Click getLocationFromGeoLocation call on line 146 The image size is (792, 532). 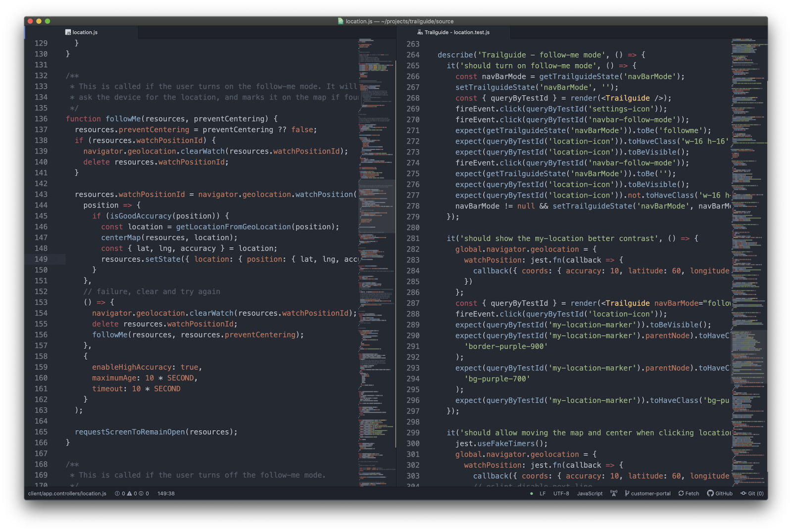point(234,227)
